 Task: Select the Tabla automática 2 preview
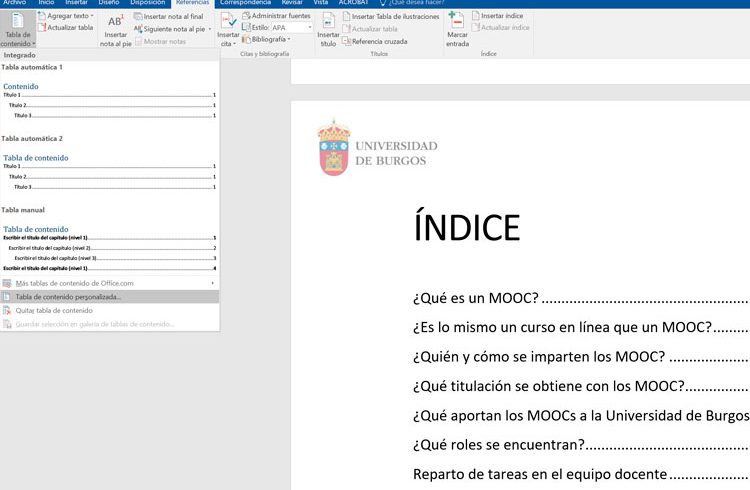click(x=109, y=172)
